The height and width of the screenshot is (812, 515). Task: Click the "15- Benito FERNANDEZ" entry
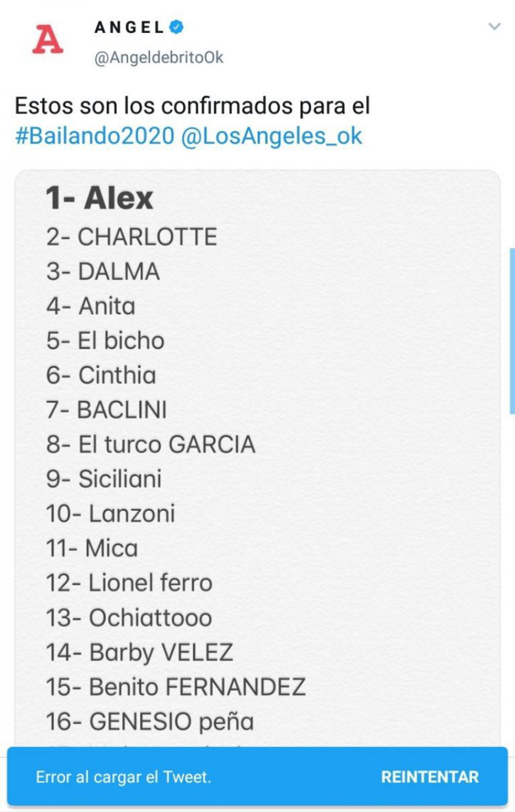click(176, 686)
